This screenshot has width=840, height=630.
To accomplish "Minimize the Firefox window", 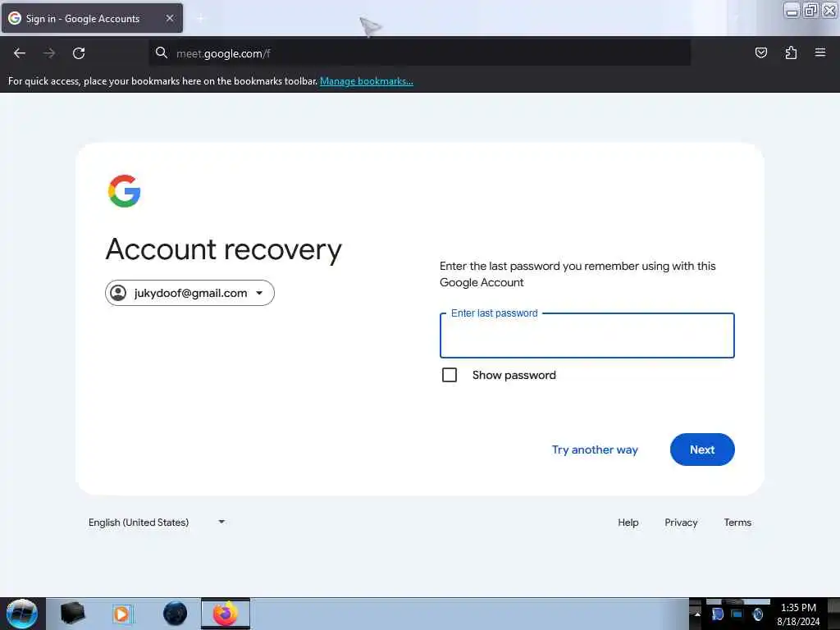I will click(792, 10).
